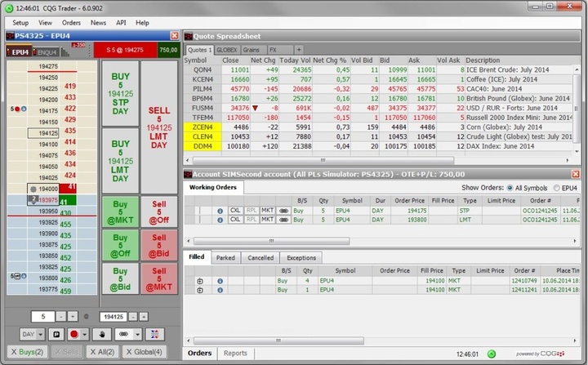Open the News menu
Screen dimensions: 588x365
pos(98,23)
